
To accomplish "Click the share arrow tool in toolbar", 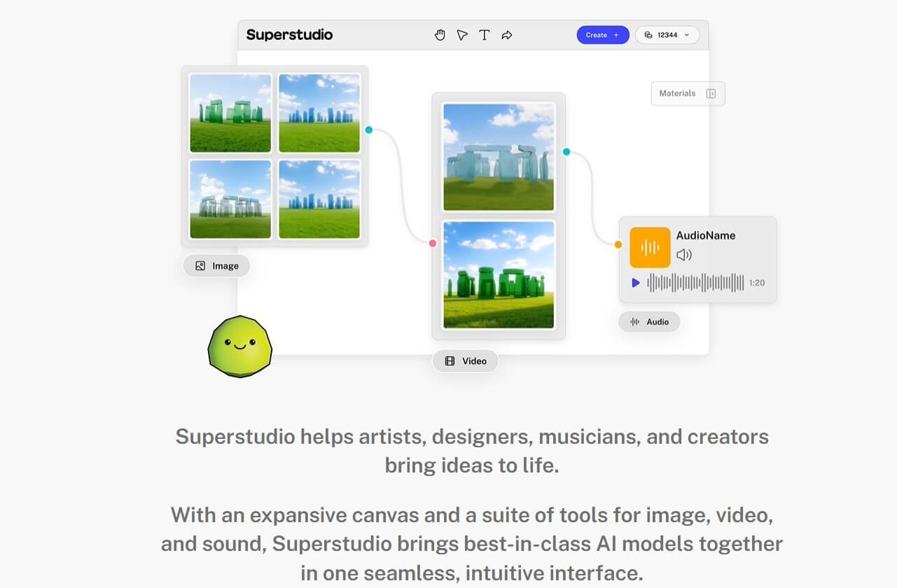I will click(x=506, y=34).
